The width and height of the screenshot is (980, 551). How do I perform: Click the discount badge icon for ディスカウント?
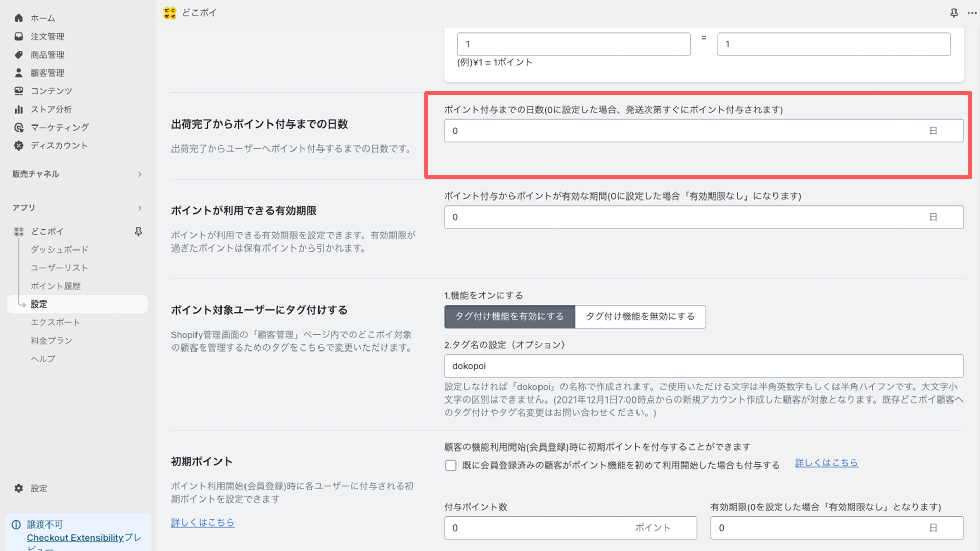19,145
